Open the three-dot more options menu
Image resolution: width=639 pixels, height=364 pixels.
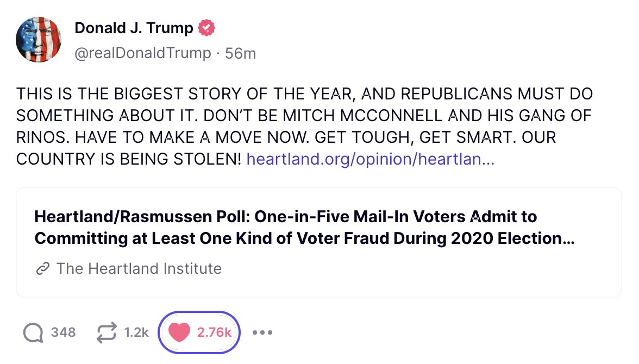(262, 332)
